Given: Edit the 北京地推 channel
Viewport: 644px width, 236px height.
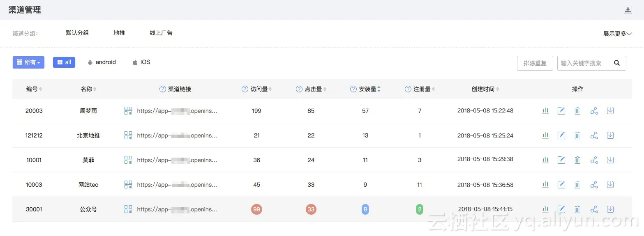Looking at the screenshot, I should coord(561,135).
